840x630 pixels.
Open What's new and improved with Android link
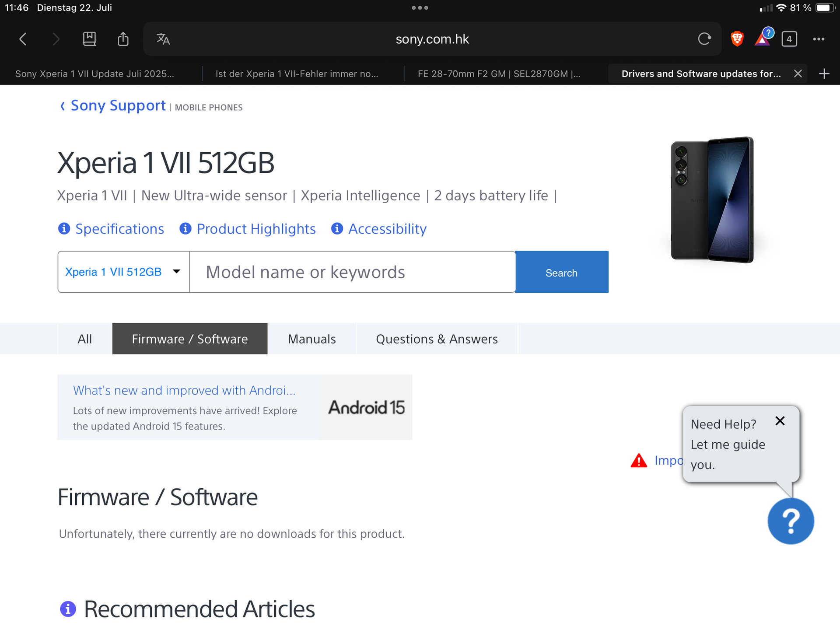[x=184, y=390]
